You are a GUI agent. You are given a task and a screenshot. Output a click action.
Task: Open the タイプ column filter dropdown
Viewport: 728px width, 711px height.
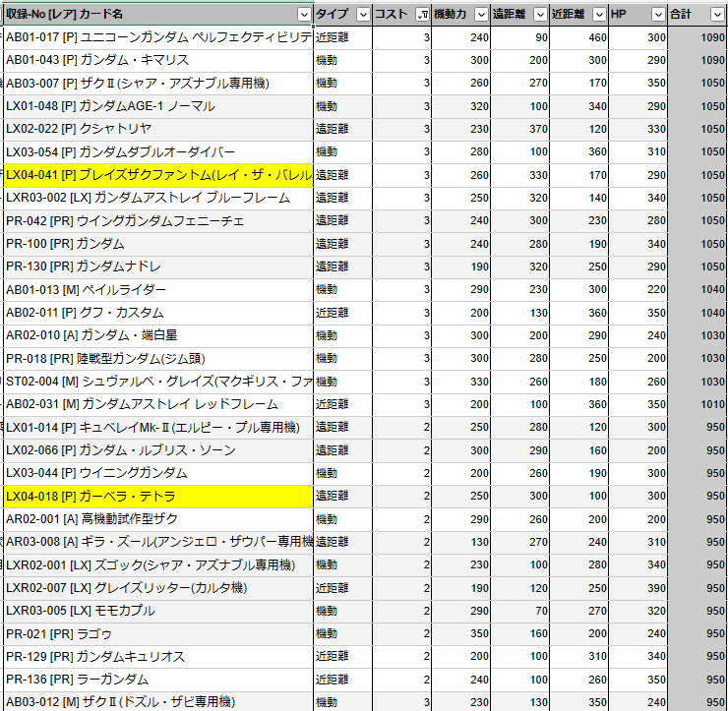363,15
